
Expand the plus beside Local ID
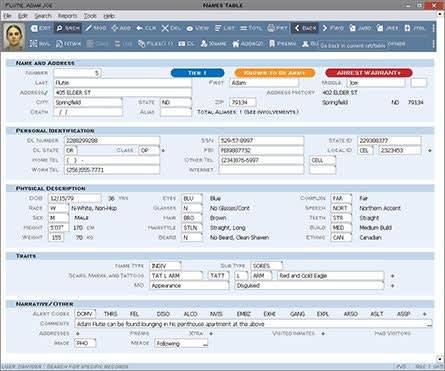(430, 151)
